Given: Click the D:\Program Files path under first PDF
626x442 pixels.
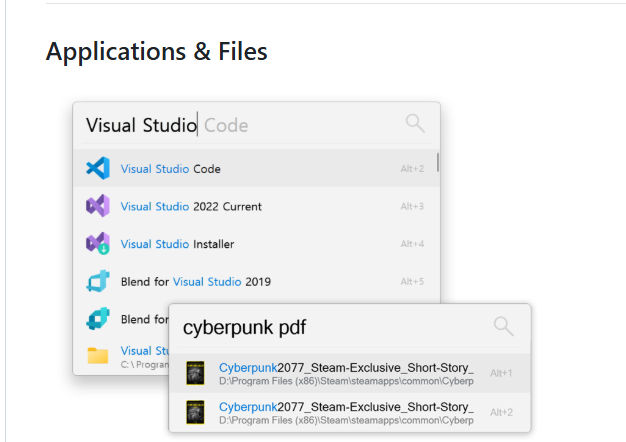Looking at the screenshot, I should (346, 381).
